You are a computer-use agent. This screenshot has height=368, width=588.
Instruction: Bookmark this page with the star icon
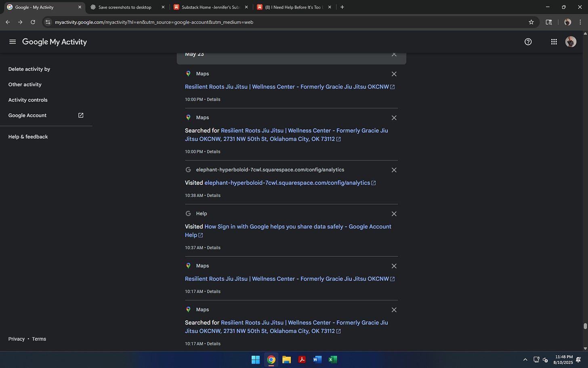[x=531, y=22]
